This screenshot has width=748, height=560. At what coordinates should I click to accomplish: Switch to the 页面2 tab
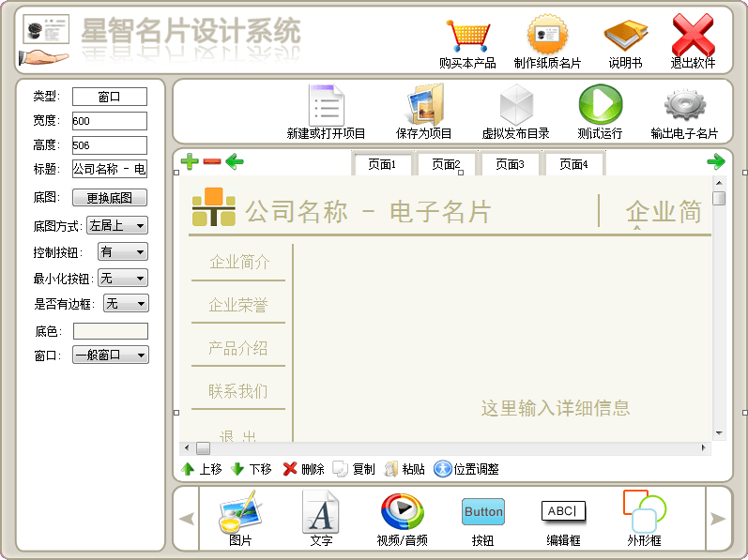446,164
